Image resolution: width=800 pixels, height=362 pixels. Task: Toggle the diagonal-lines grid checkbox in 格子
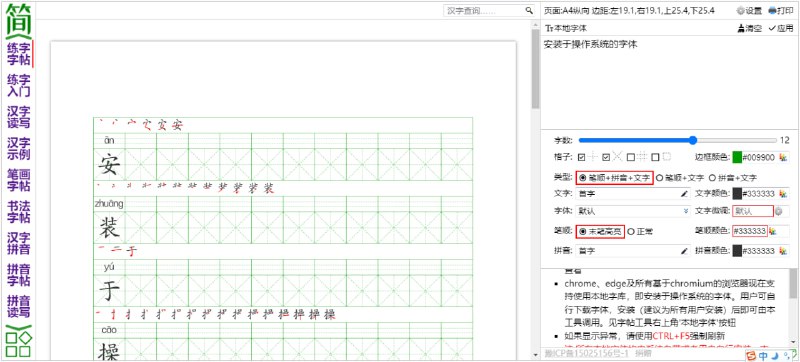click(606, 157)
